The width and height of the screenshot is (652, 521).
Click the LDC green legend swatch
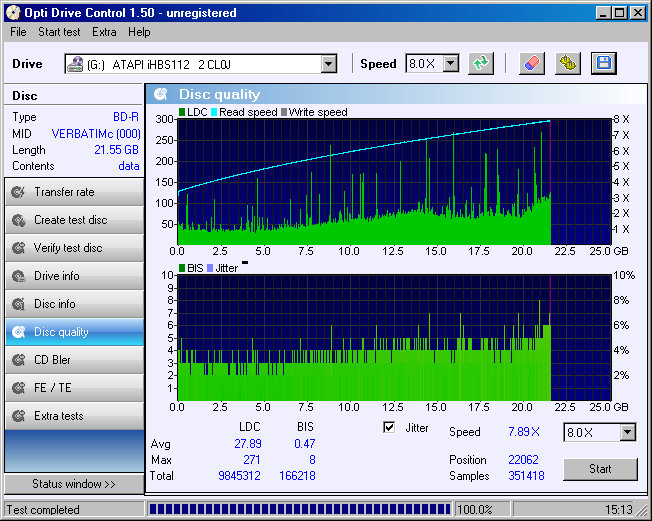pos(182,112)
